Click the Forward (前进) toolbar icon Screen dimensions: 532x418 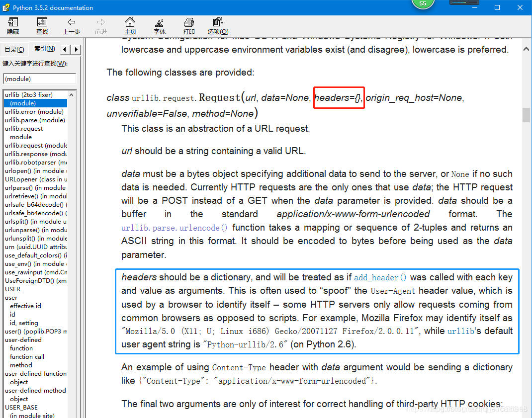point(101,26)
